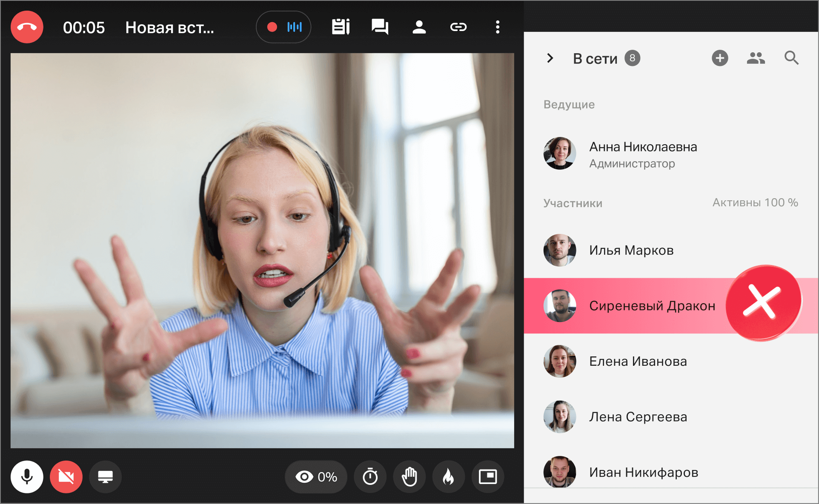Open the chat panel
Screen dimensions: 819x504
[380, 27]
